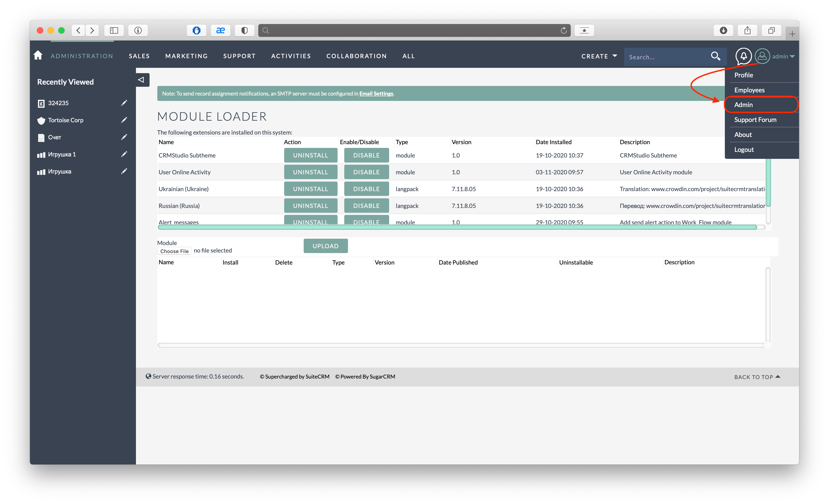Click pencil icon beside Игрушка 1
Screen dimensions: 829x504
124,154
